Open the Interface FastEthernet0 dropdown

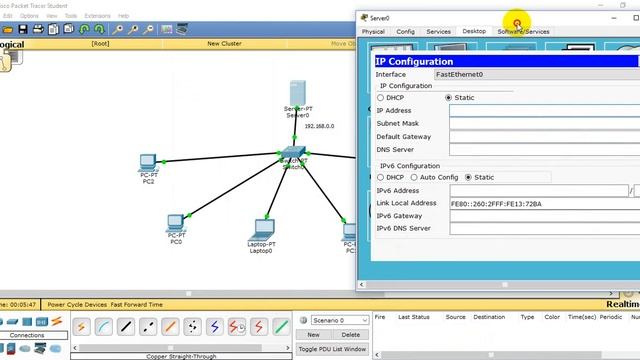(x=537, y=74)
